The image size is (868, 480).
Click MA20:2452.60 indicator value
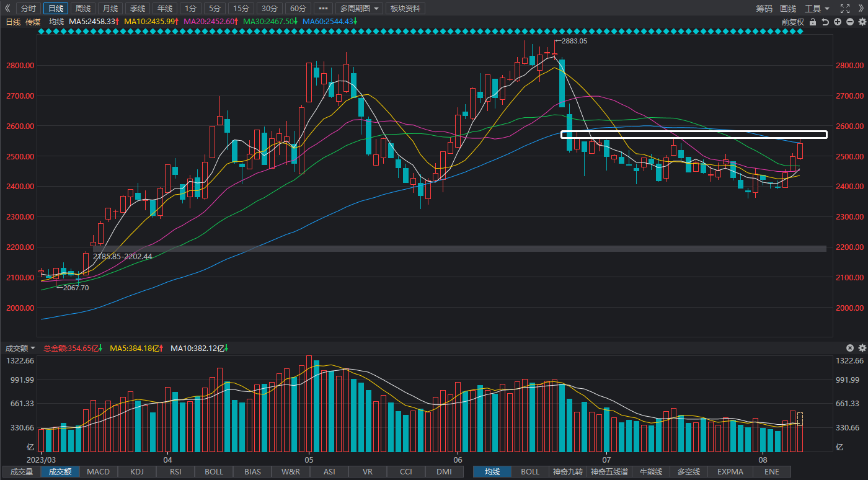(x=211, y=21)
